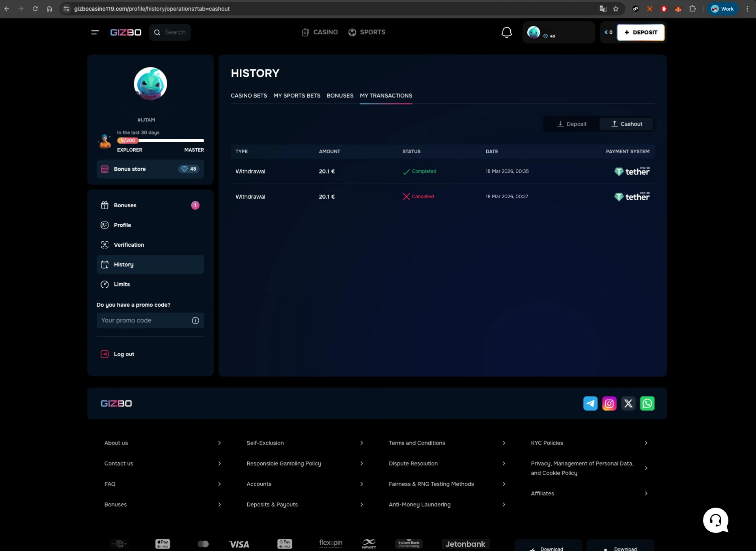Image resolution: width=756 pixels, height=551 pixels.
Task: Click the X (Twitter) social icon
Action: (628, 403)
